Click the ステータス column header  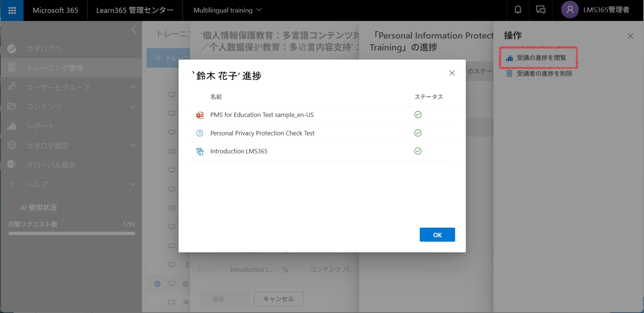click(429, 97)
